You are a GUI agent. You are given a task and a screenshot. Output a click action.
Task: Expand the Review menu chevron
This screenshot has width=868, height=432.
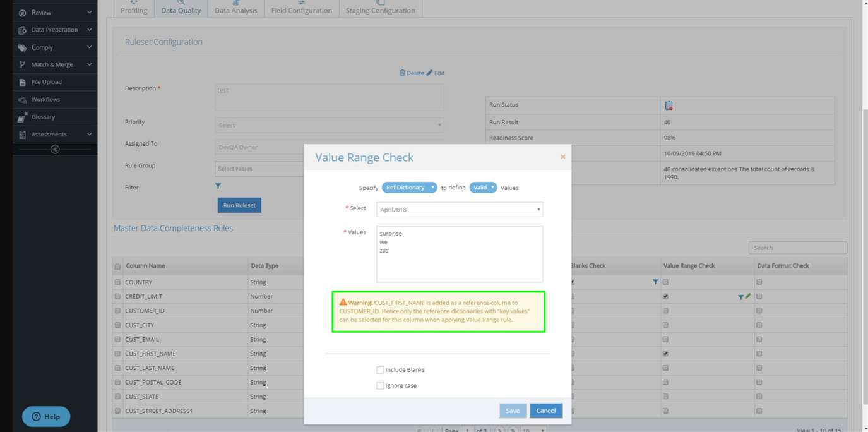click(x=89, y=13)
